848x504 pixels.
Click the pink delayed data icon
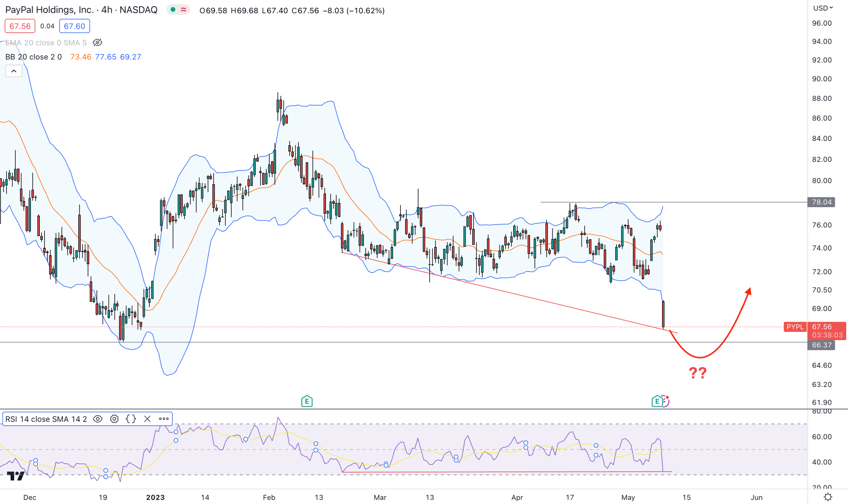pyautogui.click(x=183, y=10)
